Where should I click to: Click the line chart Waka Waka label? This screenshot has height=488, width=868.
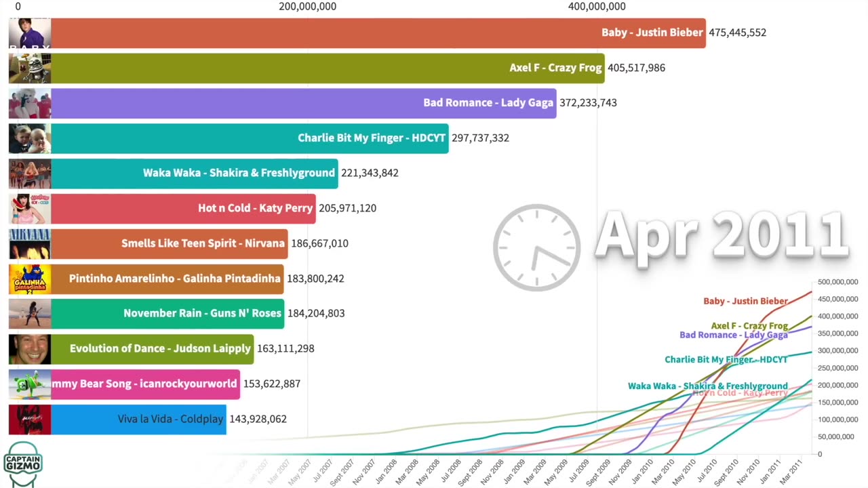coord(708,386)
